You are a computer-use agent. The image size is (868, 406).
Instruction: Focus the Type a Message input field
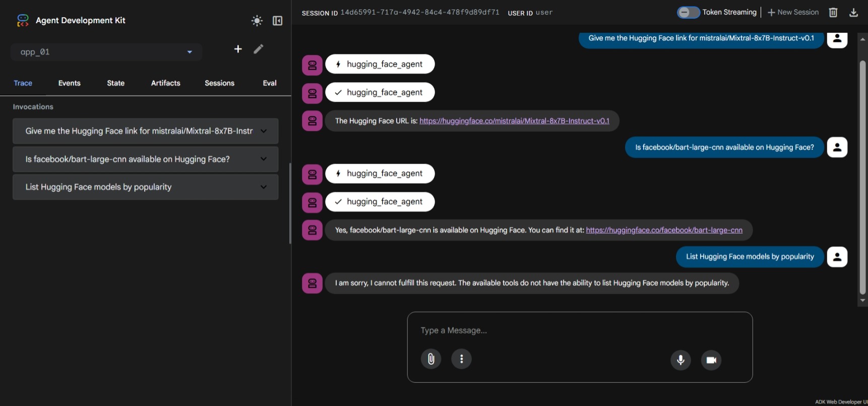[x=580, y=330]
